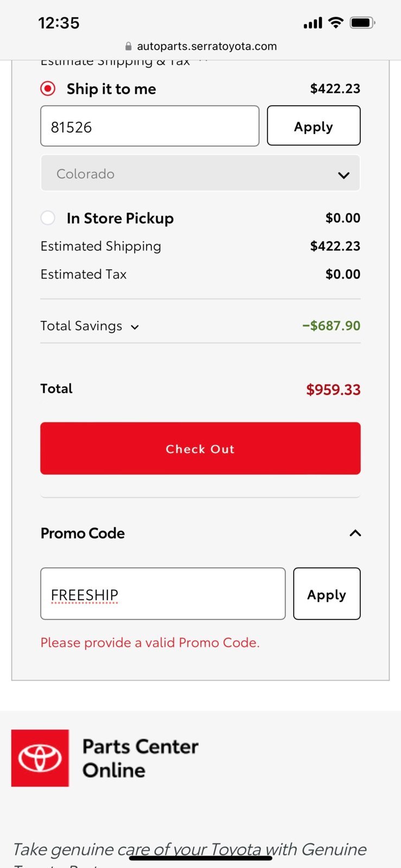This screenshot has width=401, height=868.
Task: Tap the lock icon beside the URL
Action: (x=128, y=47)
